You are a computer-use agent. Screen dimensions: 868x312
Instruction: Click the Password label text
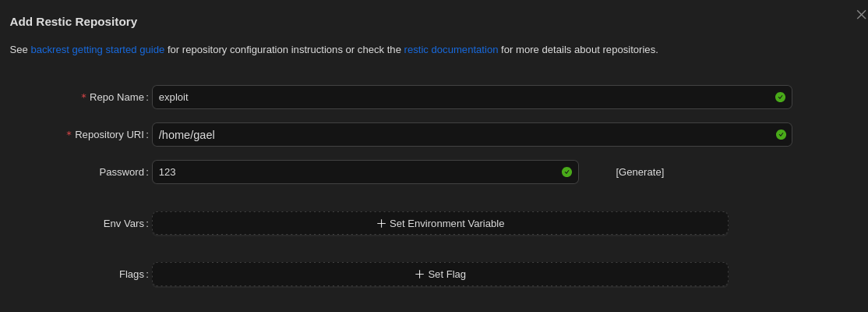[x=122, y=172]
